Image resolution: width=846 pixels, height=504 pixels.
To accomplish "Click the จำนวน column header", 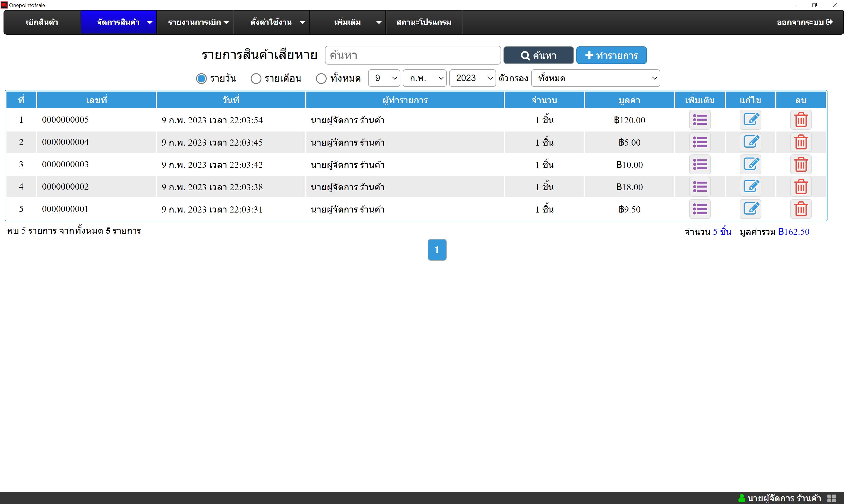I will click(544, 100).
